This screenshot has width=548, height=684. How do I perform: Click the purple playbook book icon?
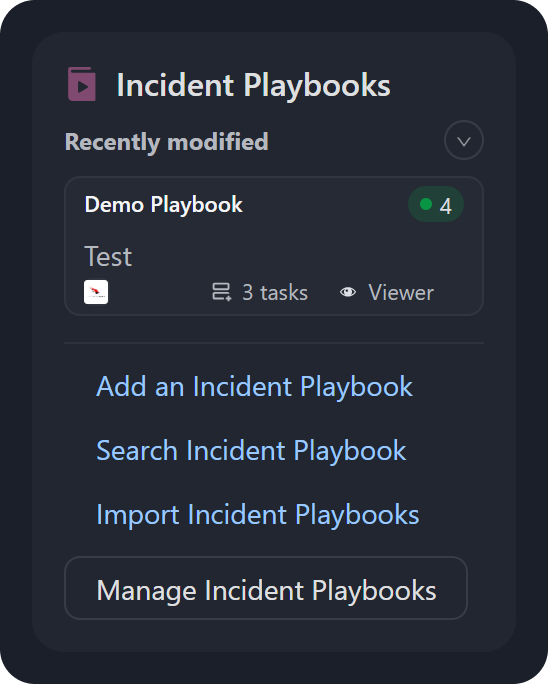[x=82, y=84]
